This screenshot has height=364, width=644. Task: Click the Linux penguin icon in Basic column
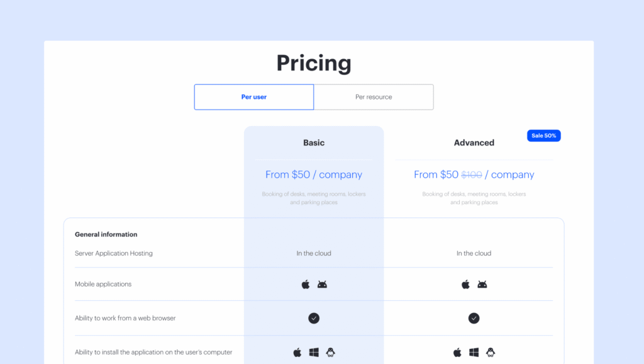coord(330,352)
